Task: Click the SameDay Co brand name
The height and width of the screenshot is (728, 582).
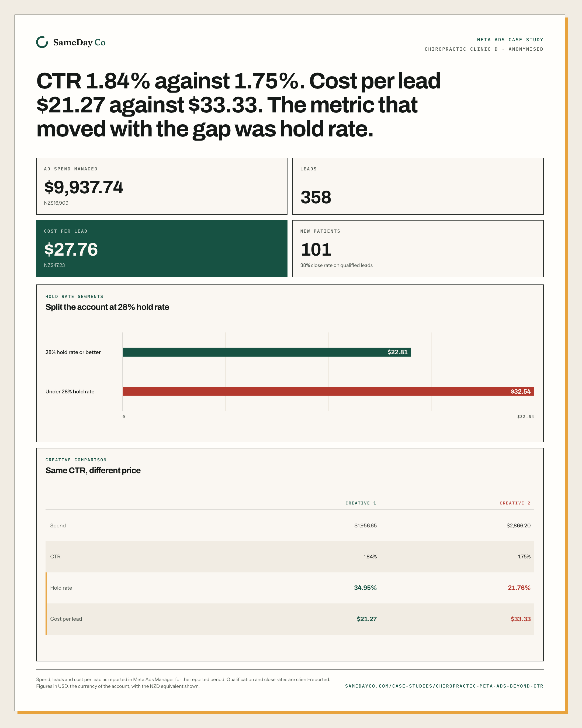Action: [x=79, y=43]
